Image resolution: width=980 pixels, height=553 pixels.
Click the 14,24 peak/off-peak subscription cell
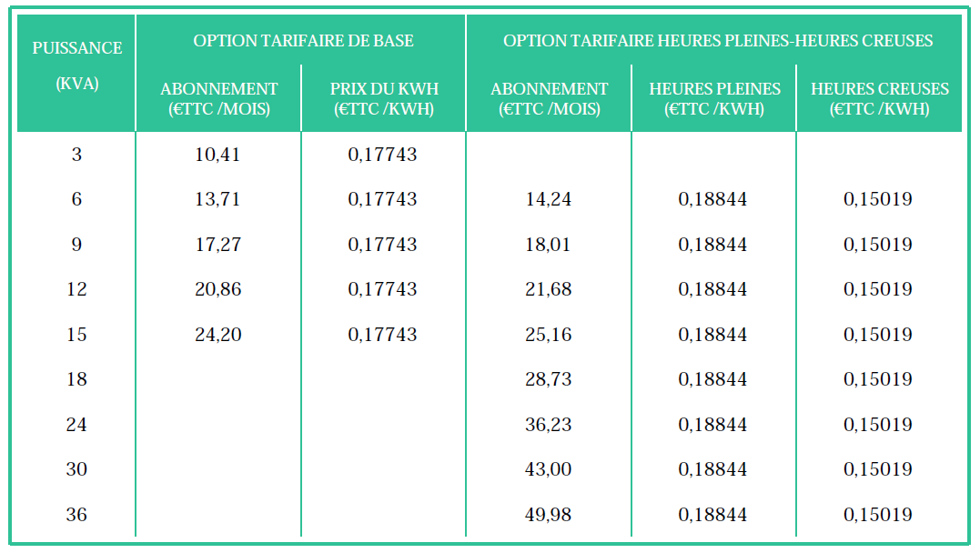(549, 199)
